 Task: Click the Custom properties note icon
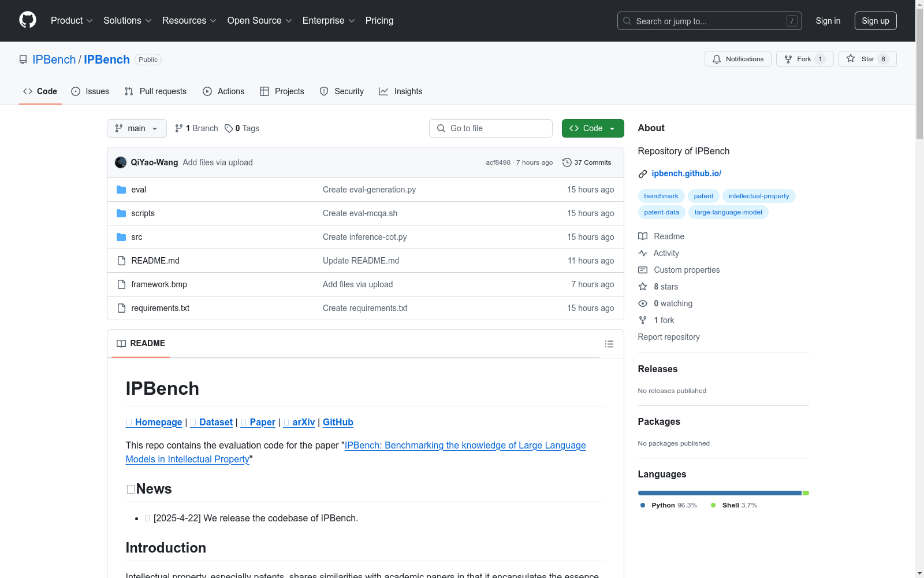(643, 270)
